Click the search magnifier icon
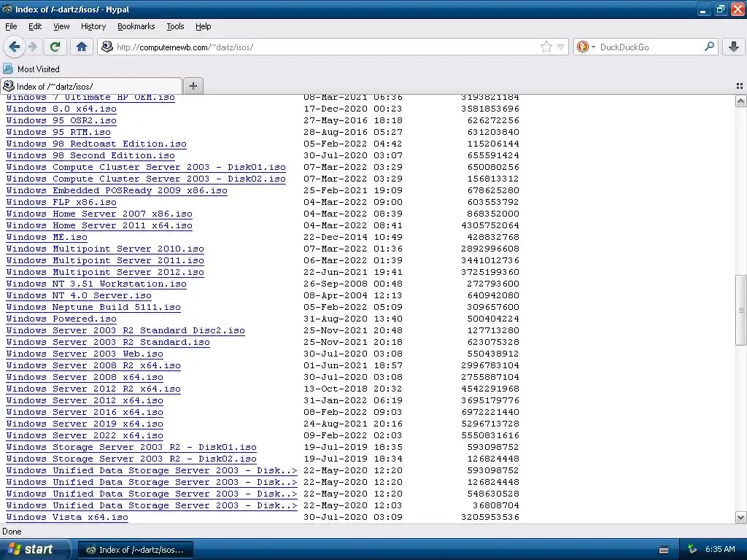 tap(709, 46)
